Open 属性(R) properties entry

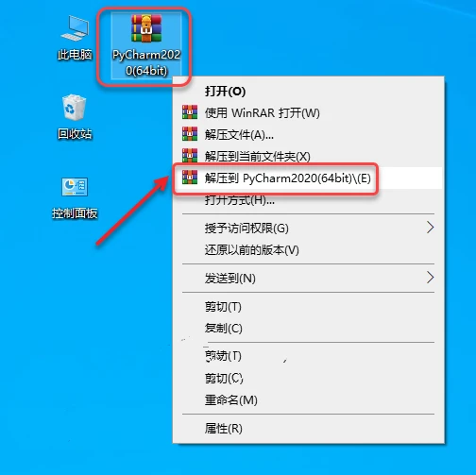coord(309,428)
